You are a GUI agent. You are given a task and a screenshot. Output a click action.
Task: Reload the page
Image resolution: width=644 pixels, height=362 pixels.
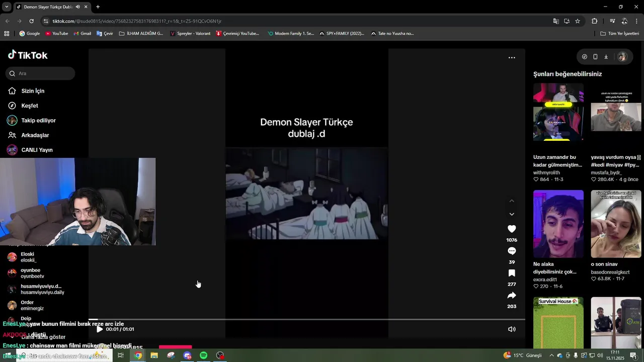(31, 21)
